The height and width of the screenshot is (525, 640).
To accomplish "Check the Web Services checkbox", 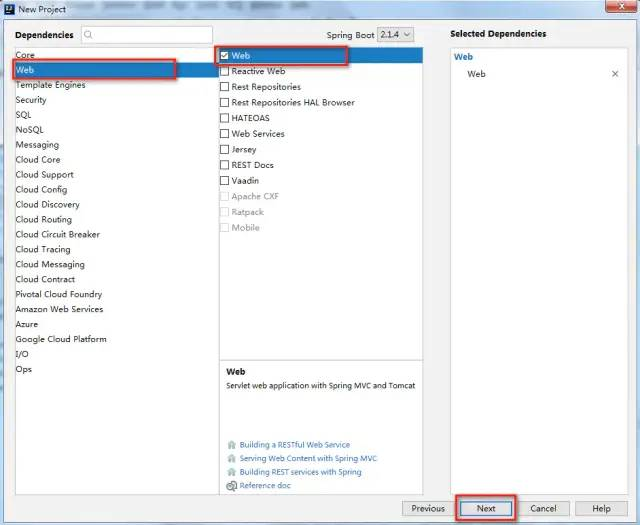I will (x=224, y=134).
